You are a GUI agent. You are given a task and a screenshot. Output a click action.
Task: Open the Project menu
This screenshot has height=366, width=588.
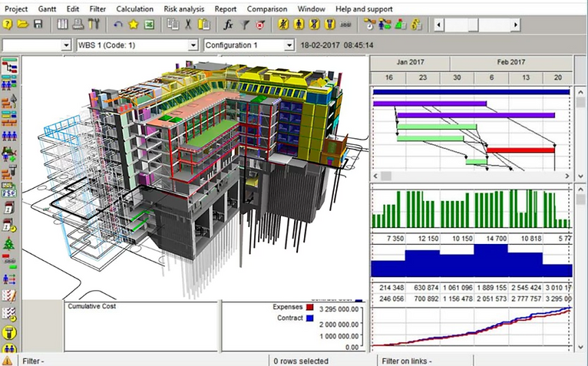[x=16, y=9]
